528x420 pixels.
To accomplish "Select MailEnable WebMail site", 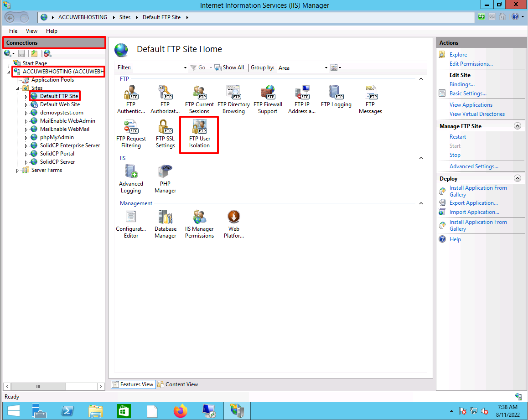I will tap(65, 129).
